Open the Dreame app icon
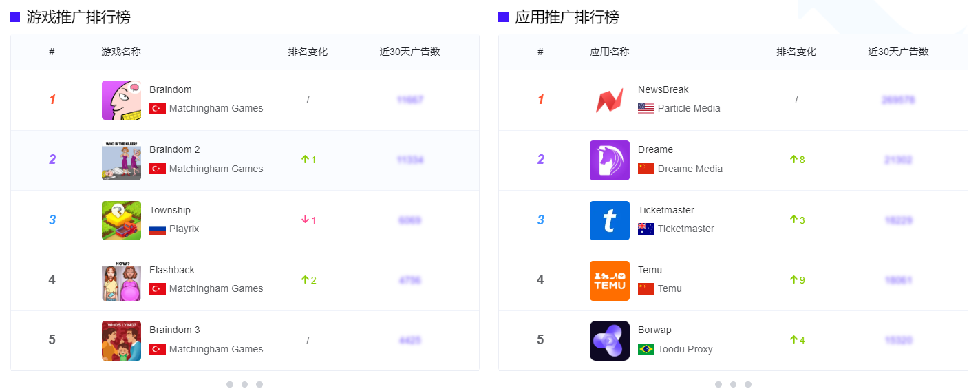This screenshot has height=391, width=980. pyautogui.click(x=610, y=160)
